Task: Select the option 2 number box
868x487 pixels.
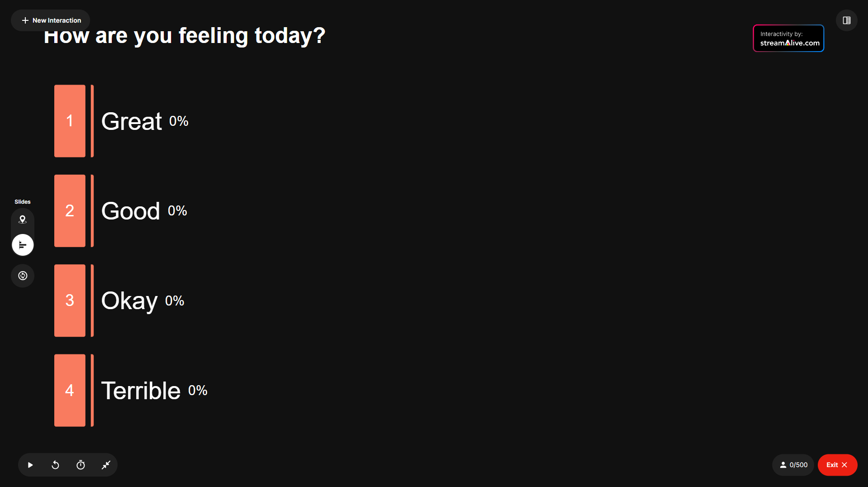Action: [x=70, y=211]
